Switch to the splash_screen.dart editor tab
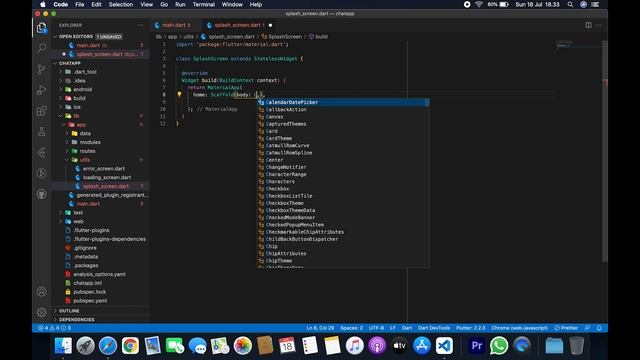 240,25
